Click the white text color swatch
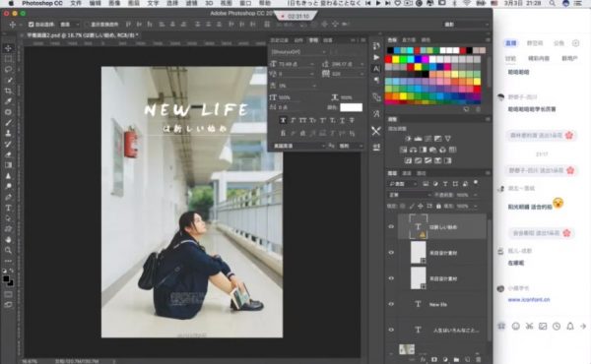591x364 pixels. [351, 107]
